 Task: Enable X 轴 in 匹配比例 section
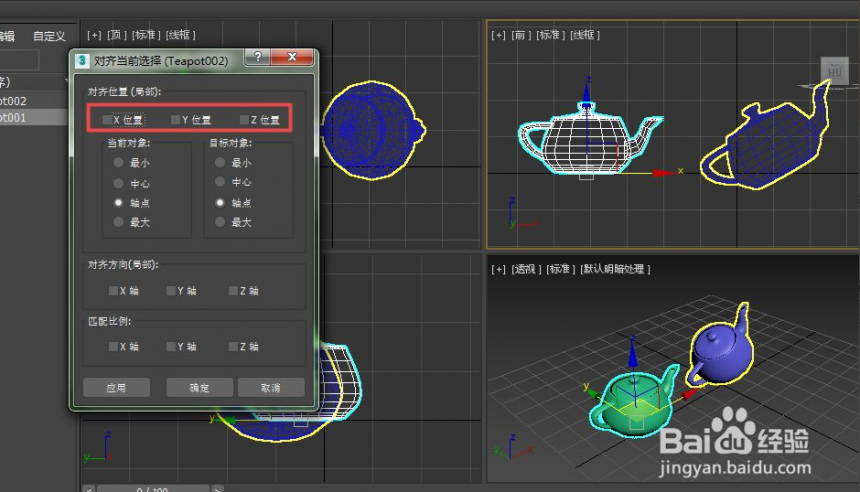(x=114, y=347)
